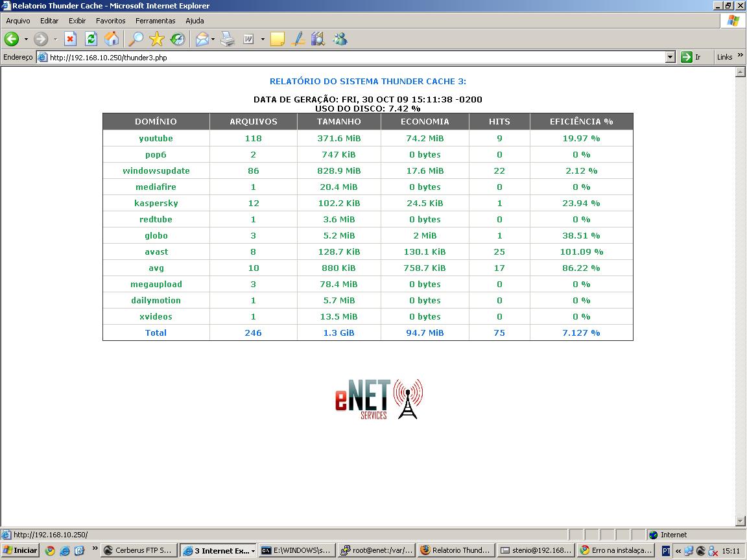Open the Favoritos menu

[110, 21]
